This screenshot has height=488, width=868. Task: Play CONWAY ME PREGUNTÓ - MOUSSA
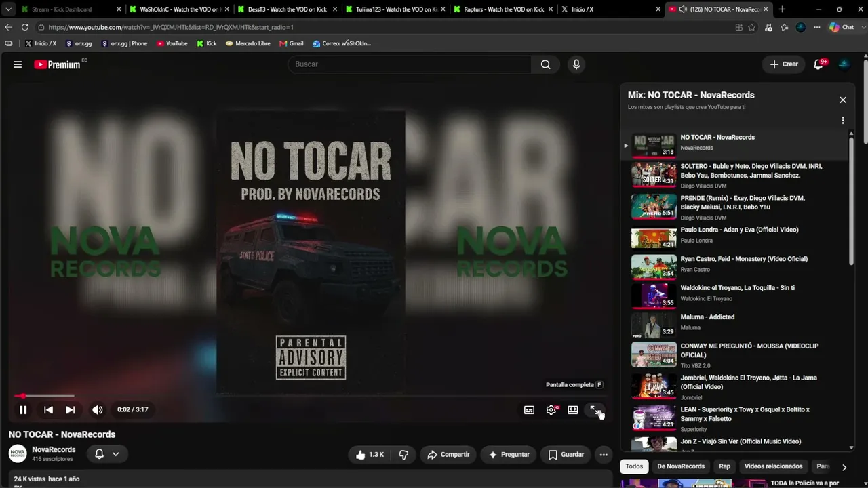[x=736, y=355]
